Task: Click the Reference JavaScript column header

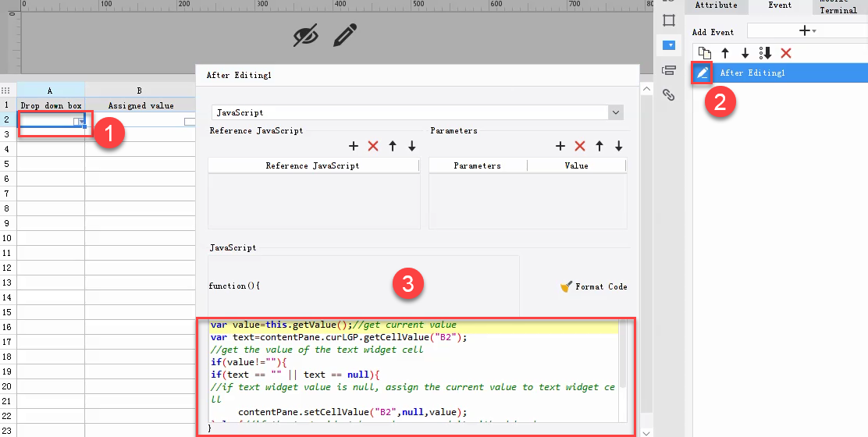Action: [x=313, y=165]
